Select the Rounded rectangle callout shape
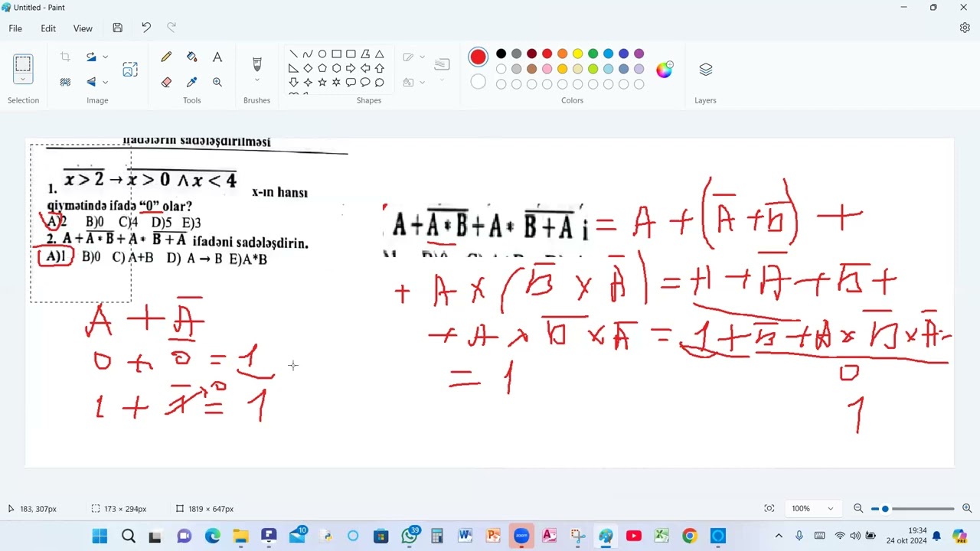Viewport: 980px width, 551px height. [x=351, y=82]
